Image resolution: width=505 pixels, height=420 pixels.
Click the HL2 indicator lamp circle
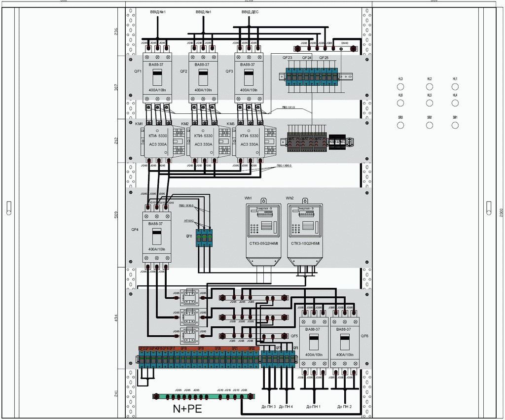coord(430,87)
